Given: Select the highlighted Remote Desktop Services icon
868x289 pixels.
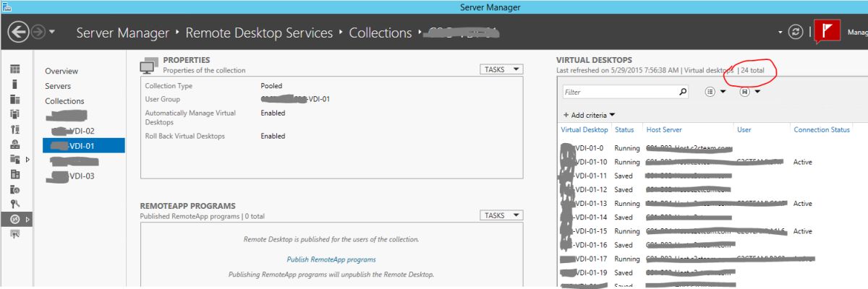Looking at the screenshot, I should click(14, 219).
